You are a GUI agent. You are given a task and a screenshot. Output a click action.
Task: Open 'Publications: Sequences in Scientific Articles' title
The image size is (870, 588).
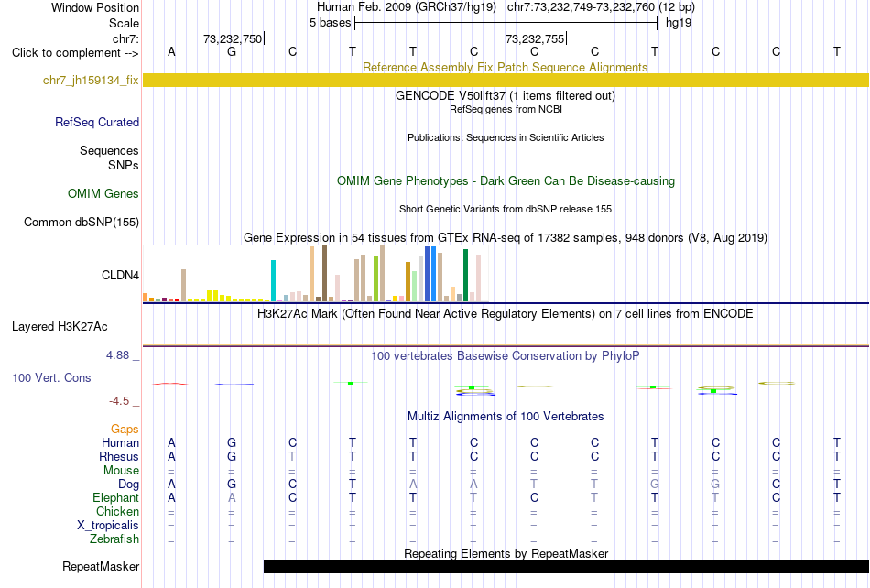coord(506,137)
